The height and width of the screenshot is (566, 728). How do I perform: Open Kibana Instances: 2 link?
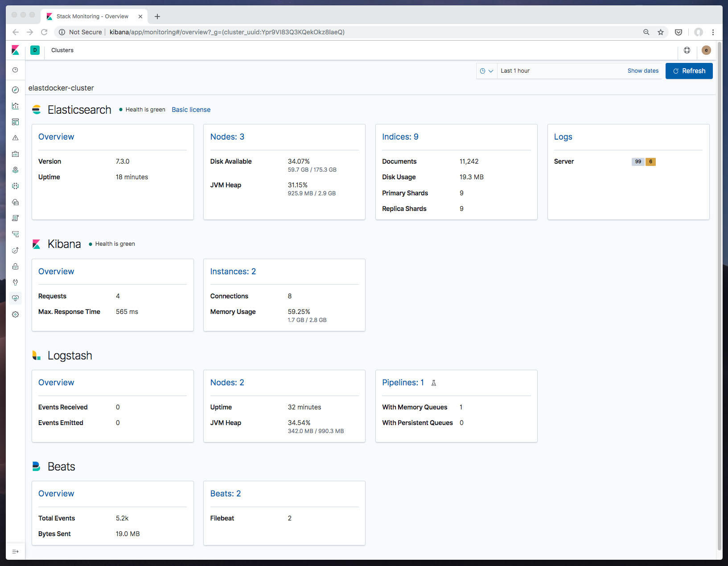click(x=233, y=272)
